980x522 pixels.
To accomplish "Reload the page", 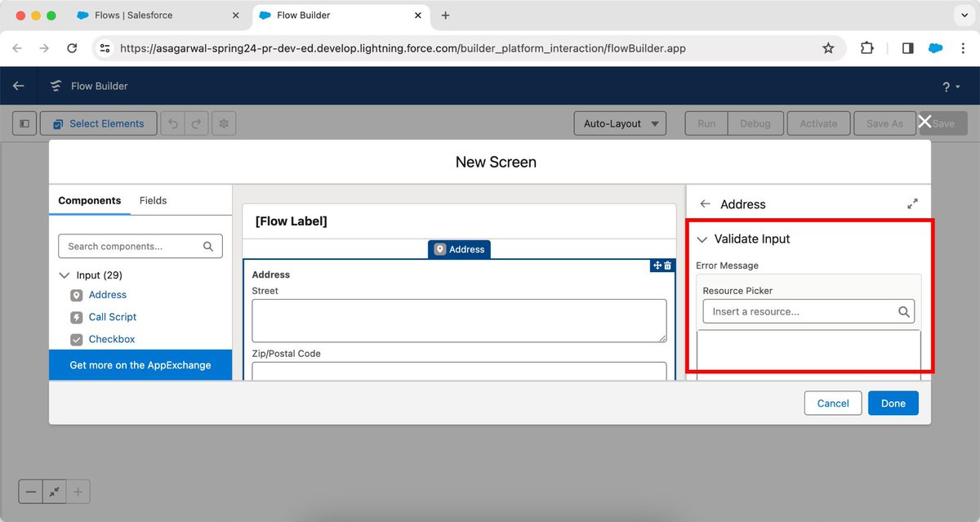I will pyautogui.click(x=72, y=48).
